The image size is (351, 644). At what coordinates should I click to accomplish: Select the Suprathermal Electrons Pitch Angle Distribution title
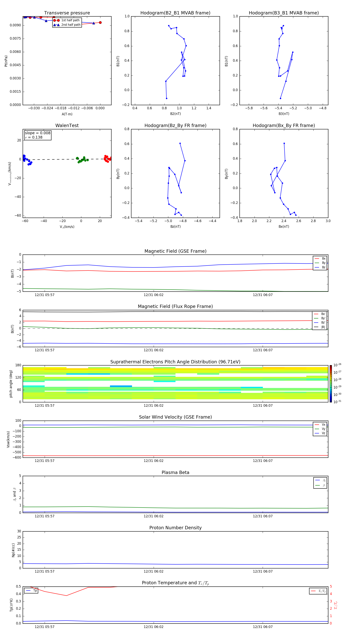click(x=175, y=362)
